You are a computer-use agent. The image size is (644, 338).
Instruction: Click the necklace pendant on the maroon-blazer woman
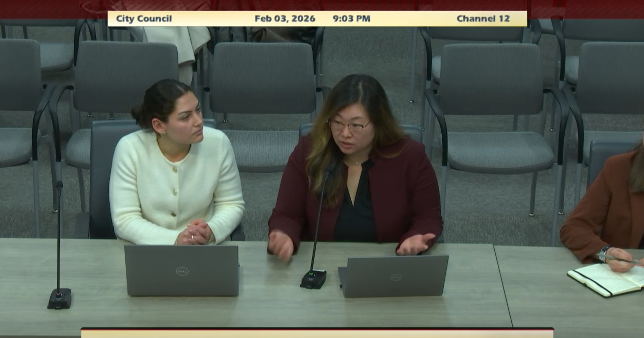357,163
